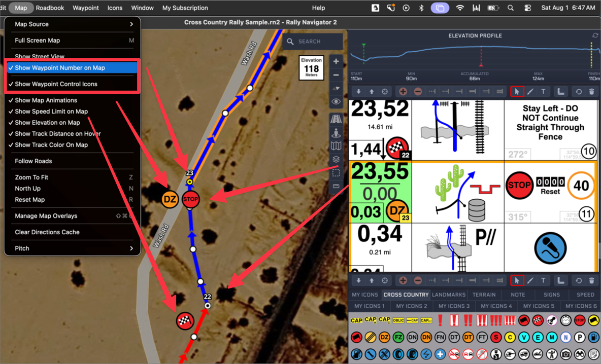Open the Waypoint menu in menu bar
Viewport: 601px width, 364px height.
tap(85, 8)
